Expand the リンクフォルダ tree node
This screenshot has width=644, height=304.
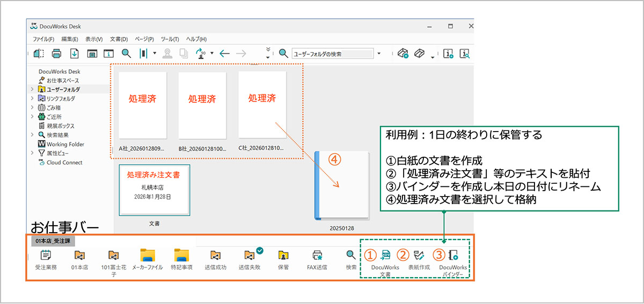[x=32, y=98]
